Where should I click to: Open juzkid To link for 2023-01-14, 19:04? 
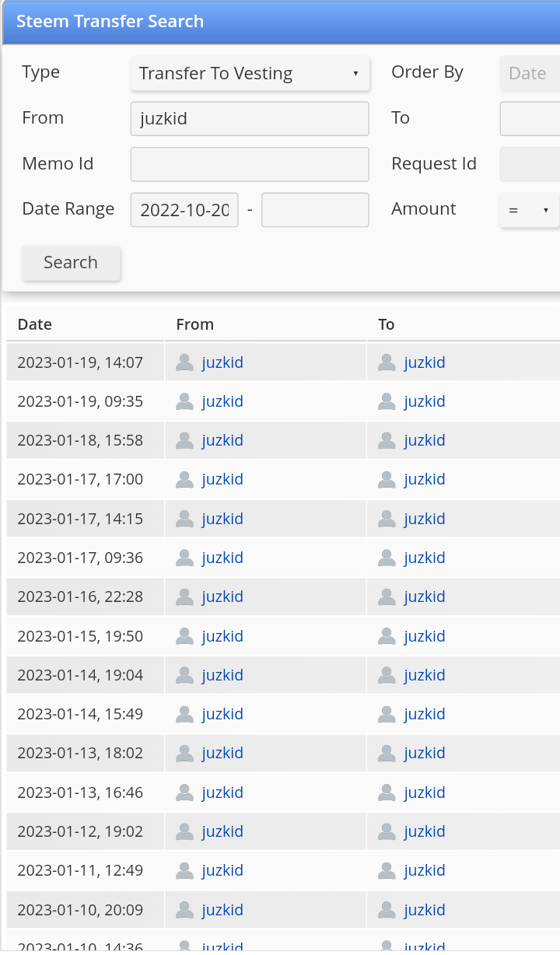pos(425,675)
